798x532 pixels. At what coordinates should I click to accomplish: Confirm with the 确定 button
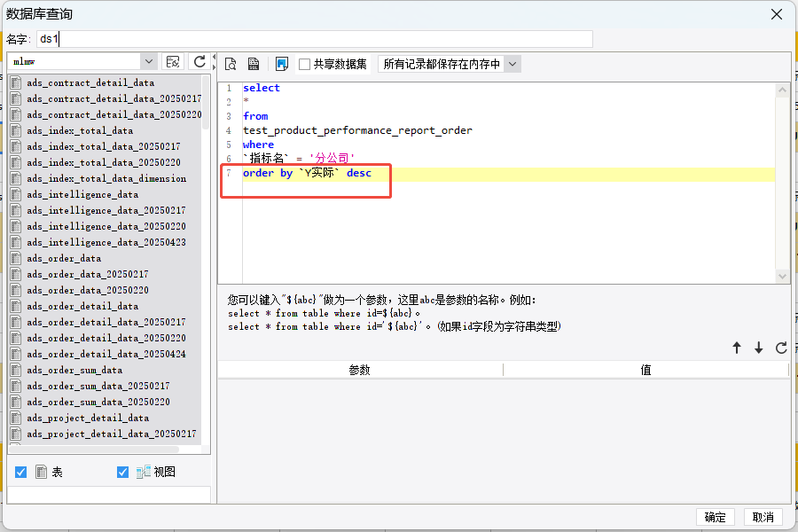pos(715,517)
